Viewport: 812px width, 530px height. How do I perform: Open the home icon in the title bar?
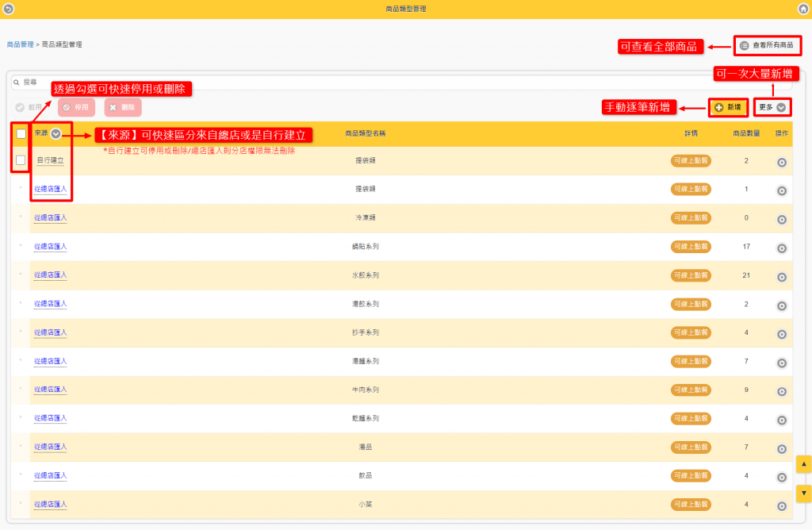coord(803,9)
